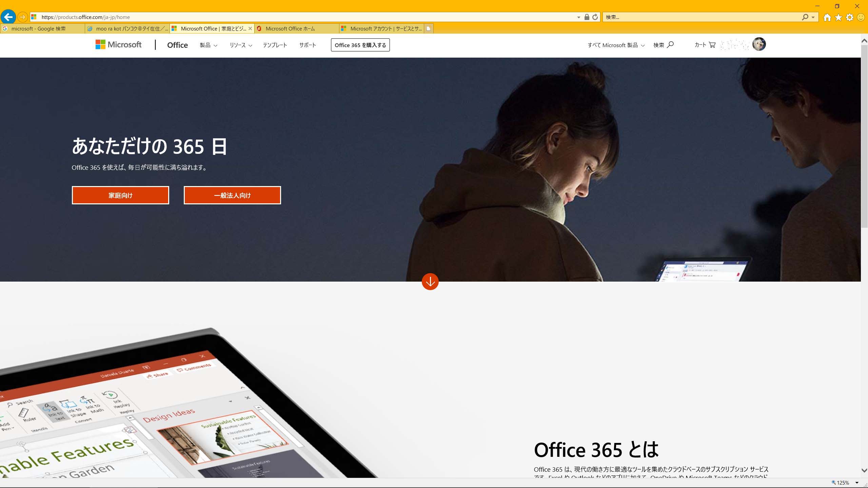Viewport: 868px width, 488px height.
Task: Click the Office brand link
Action: click(177, 45)
